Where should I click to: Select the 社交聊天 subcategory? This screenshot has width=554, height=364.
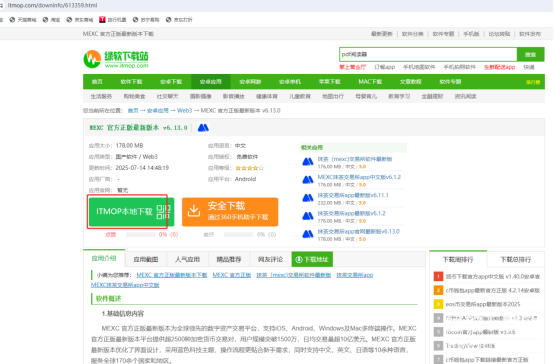coord(167,96)
